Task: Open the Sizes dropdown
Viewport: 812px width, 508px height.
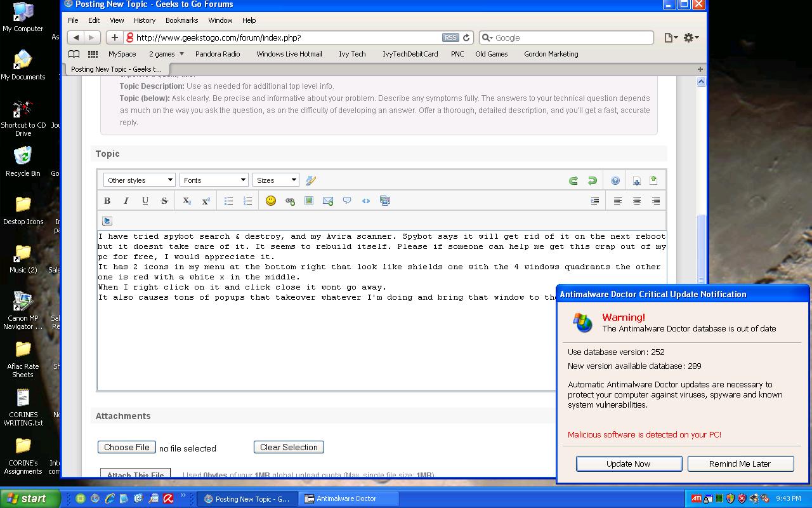Action: click(276, 180)
